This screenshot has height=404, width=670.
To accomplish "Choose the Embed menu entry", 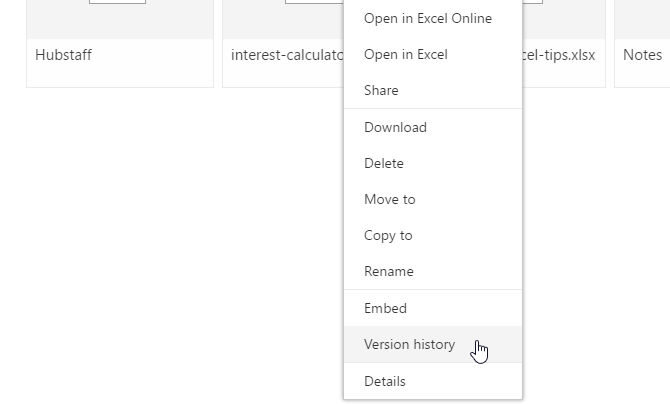I will pos(385,308).
